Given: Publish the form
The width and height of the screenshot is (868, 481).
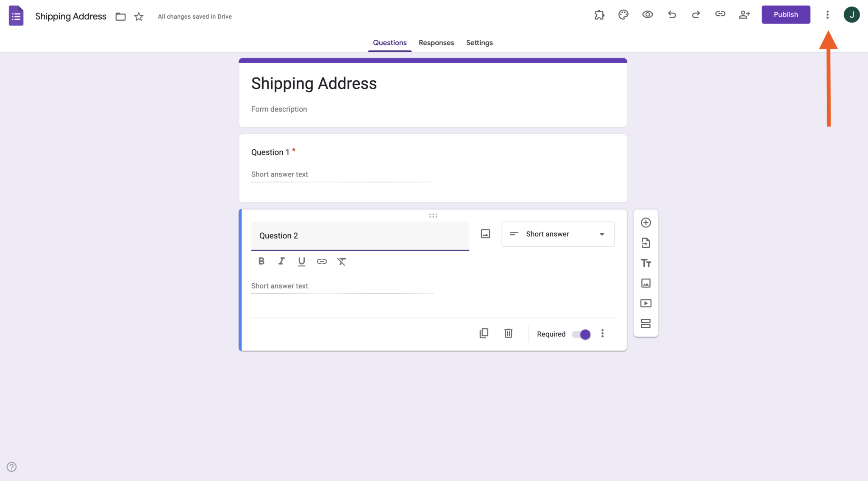Looking at the screenshot, I should coord(785,14).
